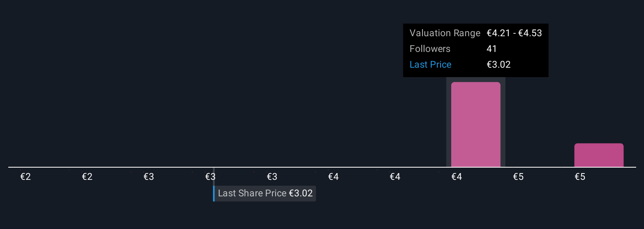
Task: Open the Last Price link in tooltip
Action: point(430,65)
